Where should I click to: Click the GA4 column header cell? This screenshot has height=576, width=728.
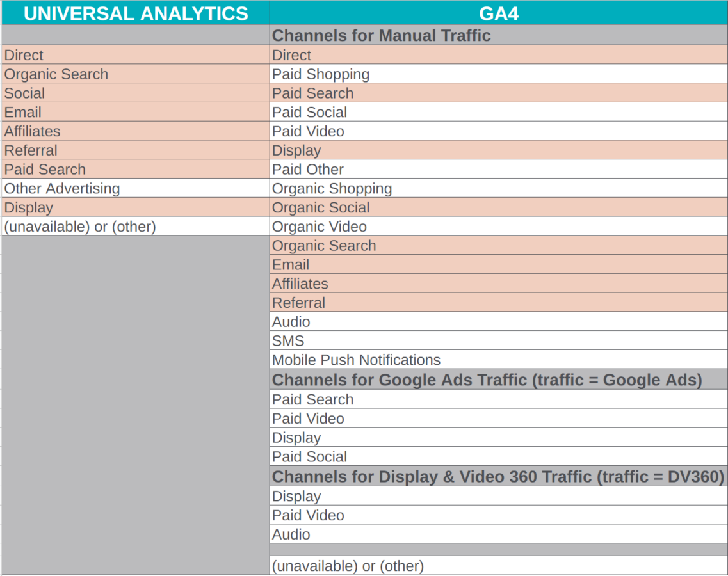pyautogui.click(x=498, y=13)
